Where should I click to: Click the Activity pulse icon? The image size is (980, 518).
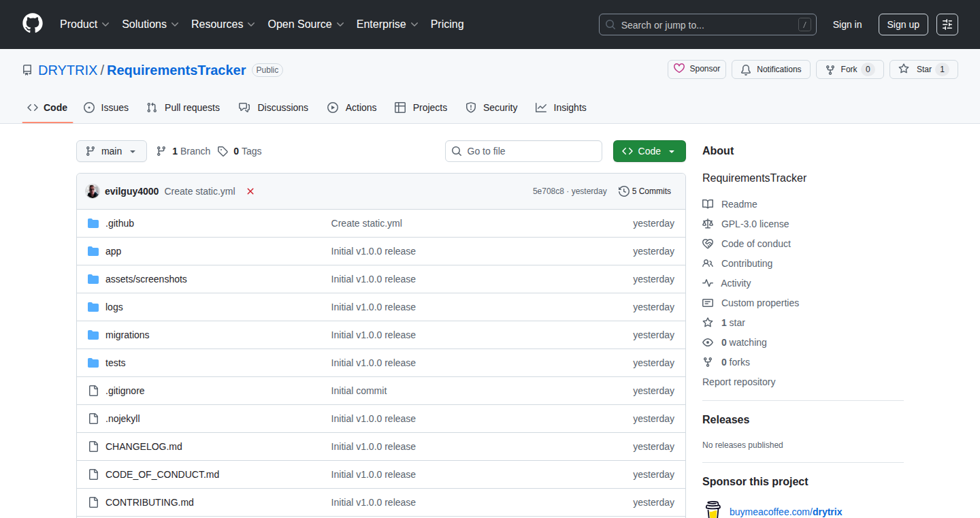coord(708,283)
